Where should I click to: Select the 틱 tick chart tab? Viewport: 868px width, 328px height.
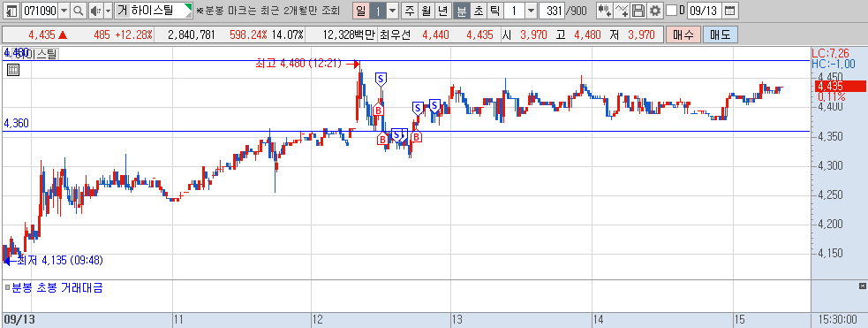pos(494,10)
